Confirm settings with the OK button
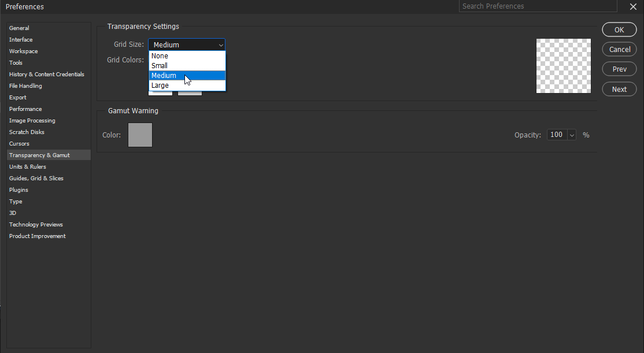This screenshot has height=353, width=644. (619, 29)
